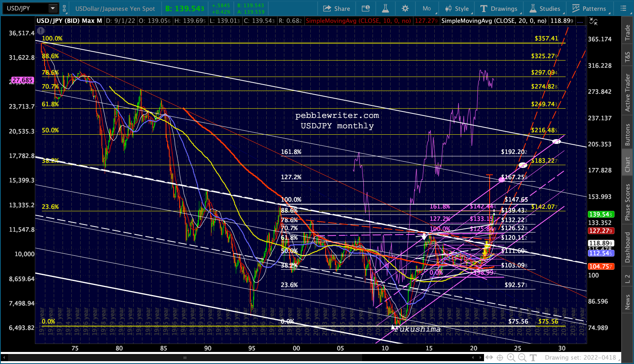Click the horizontal expand/compress time axis icon
The image size is (634, 364).
[x=489, y=358]
